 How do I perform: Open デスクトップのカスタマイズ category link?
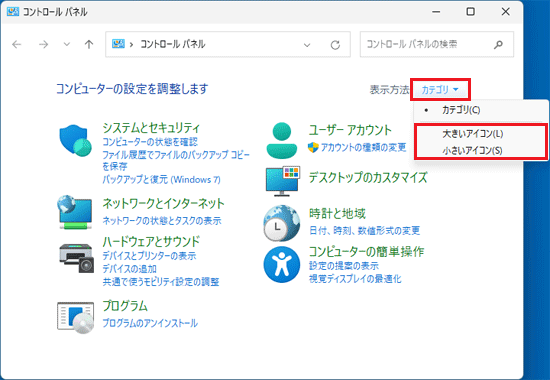(368, 177)
